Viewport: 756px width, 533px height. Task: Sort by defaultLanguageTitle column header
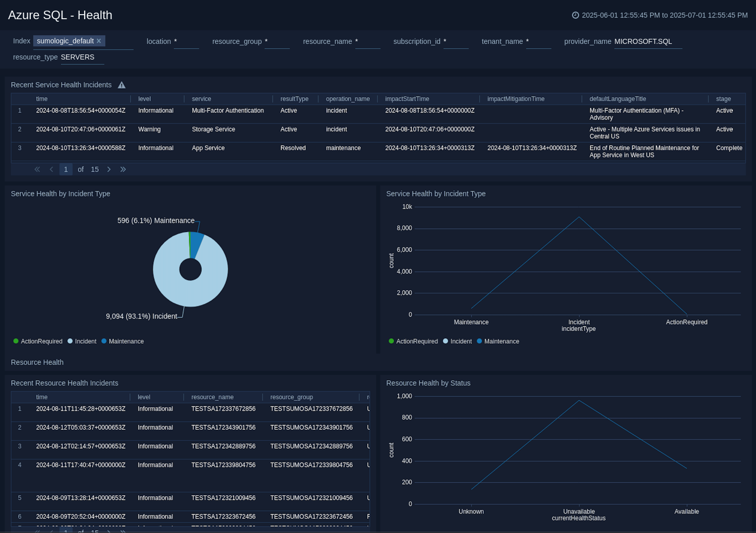point(618,99)
